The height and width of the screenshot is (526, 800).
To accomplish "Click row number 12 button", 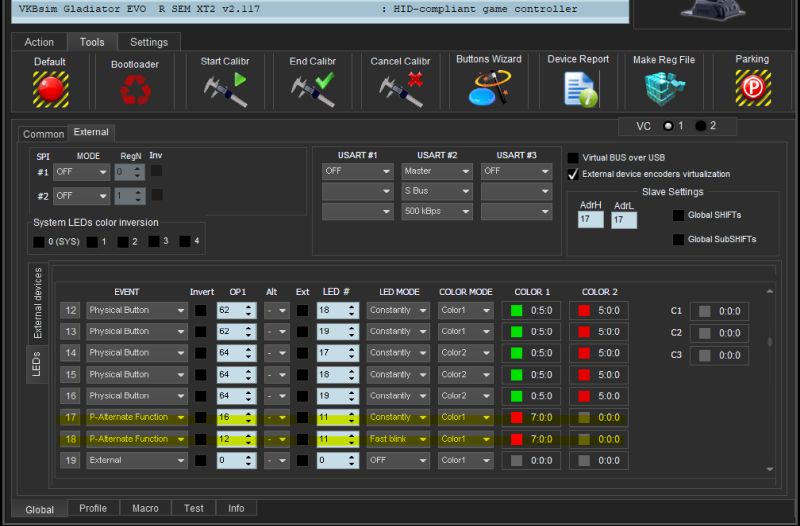I will click(x=70, y=310).
